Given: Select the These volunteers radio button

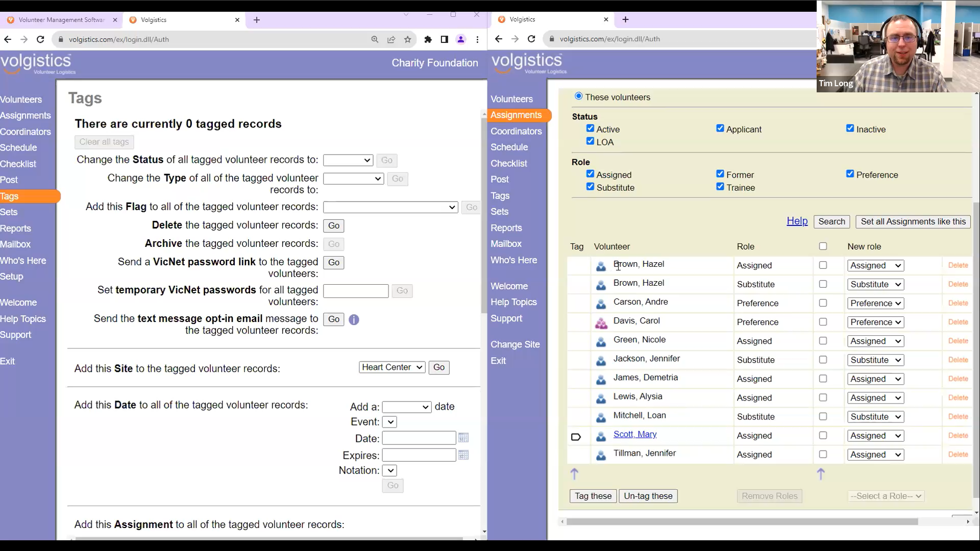Looking at the screenshot, I should pyautogui.click(x=578, y=96).
